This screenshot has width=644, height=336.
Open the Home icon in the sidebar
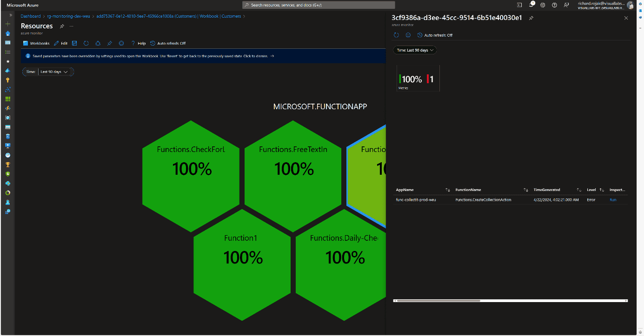(7, 33)
